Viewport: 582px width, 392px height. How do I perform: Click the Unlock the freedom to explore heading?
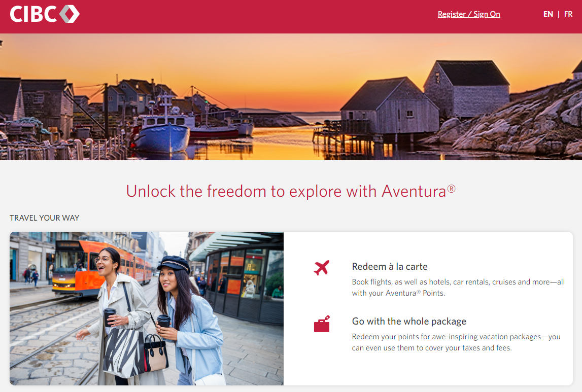[x=291, y=191]
